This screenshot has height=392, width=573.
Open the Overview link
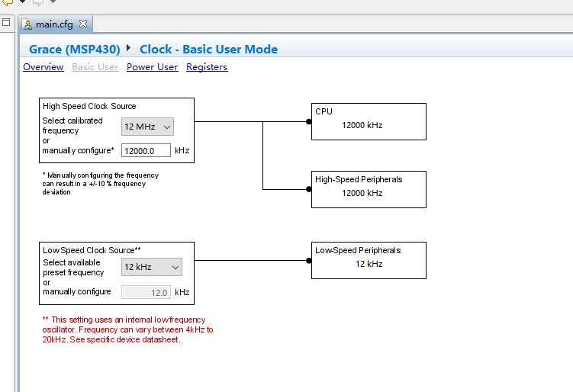[x=43, y=67]
